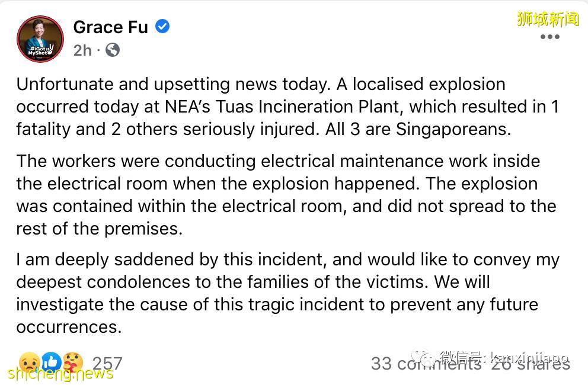Click the WeChat logo watermark
Image resolution: width=588 pixels, height=385 pixels.
click(x=426, y=355)
